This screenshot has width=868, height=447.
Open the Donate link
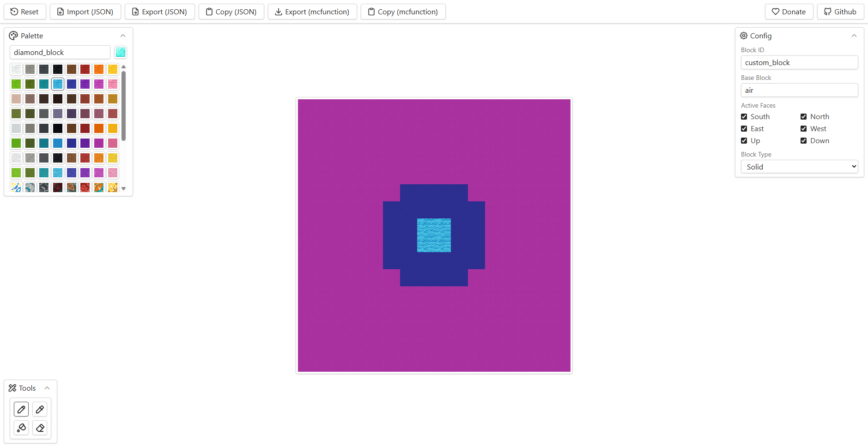(789, 12)
